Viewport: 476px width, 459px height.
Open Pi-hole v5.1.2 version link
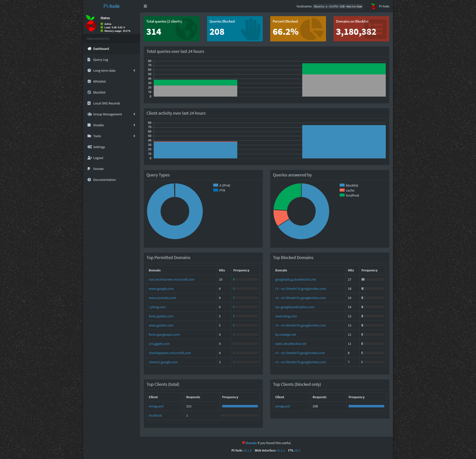[247, 450]
